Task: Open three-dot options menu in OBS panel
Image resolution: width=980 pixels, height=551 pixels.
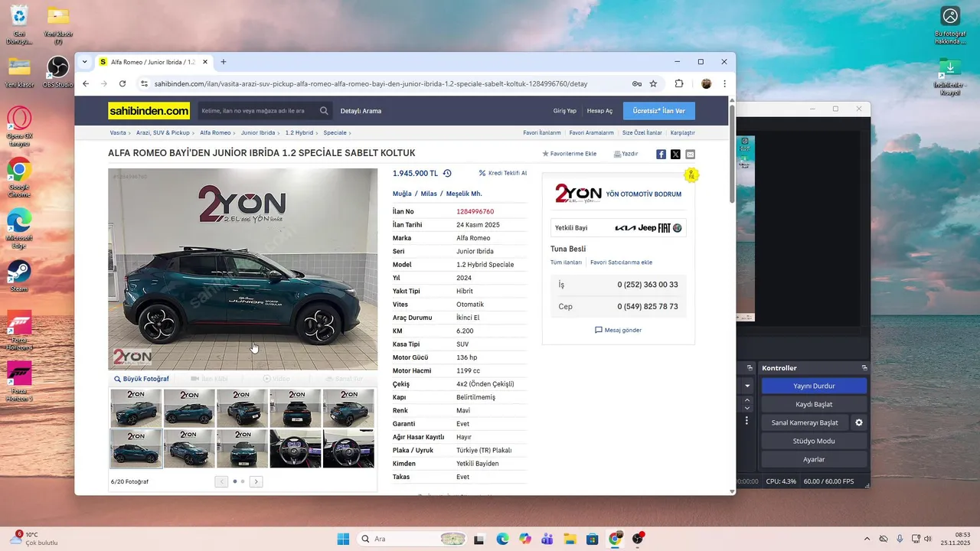Action: click(x=747, y=422)
